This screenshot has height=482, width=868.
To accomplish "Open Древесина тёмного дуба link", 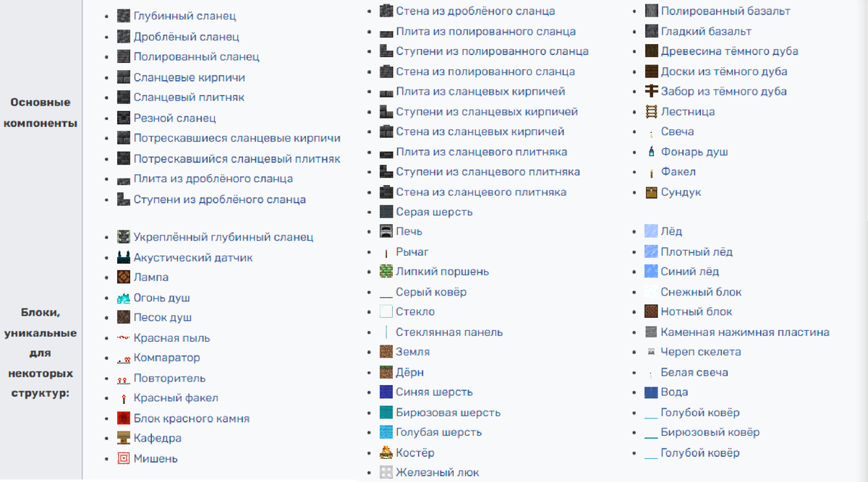I will click(x=730, y=51).
